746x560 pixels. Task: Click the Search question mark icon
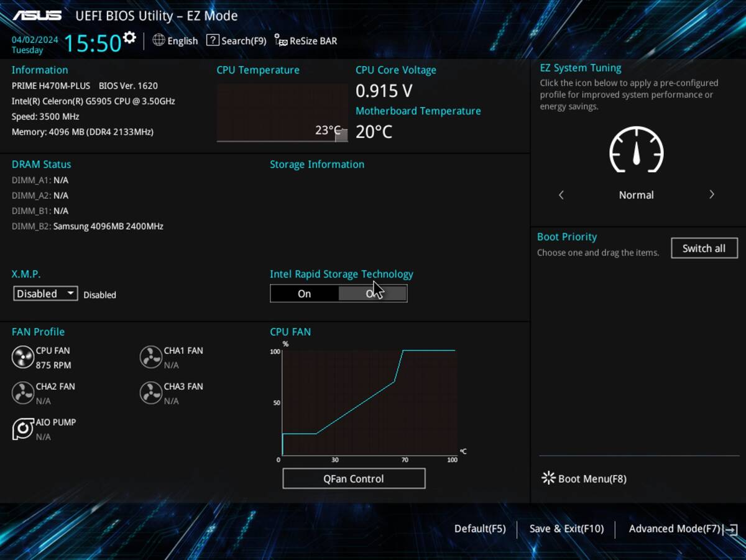coord(213,40)
